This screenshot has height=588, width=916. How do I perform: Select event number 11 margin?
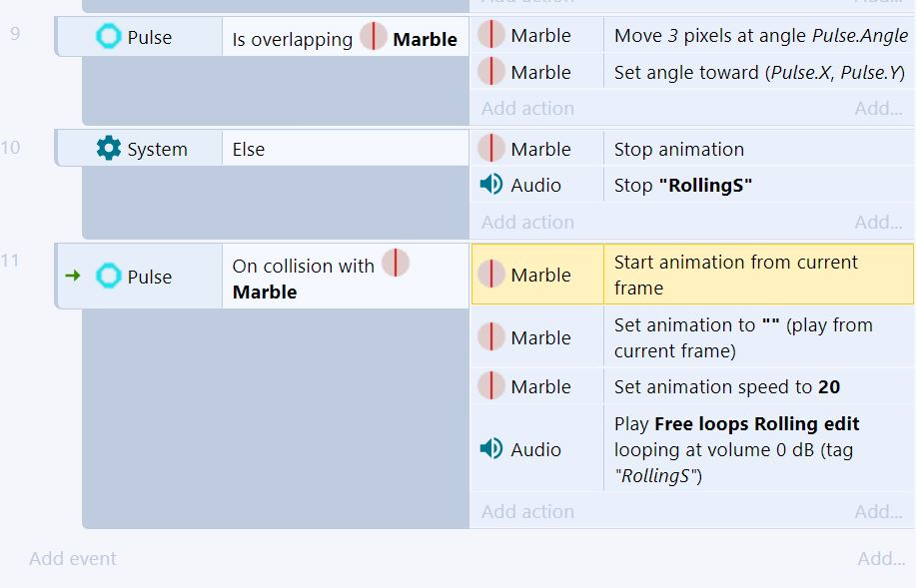point(11,262)
